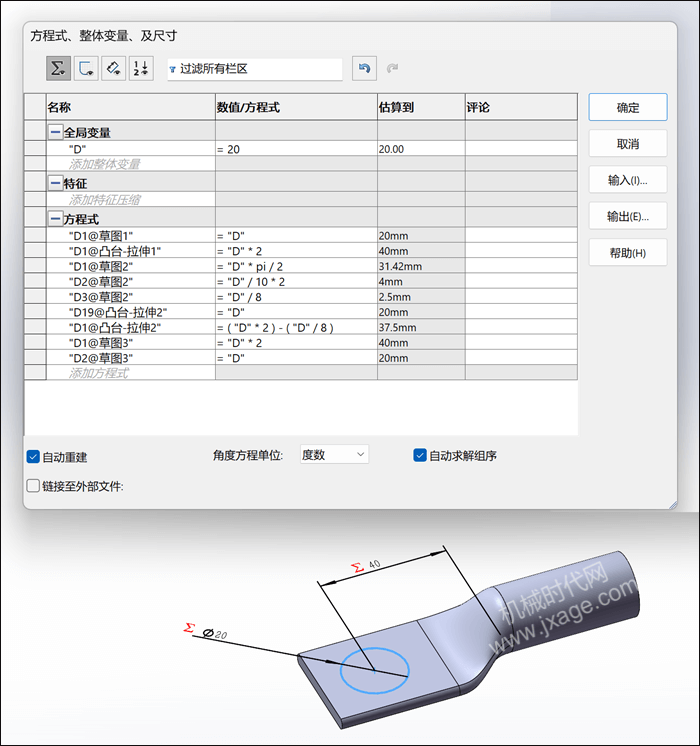Click the 取消 button
Screen dimensions: 700x746
pos(628,144)
